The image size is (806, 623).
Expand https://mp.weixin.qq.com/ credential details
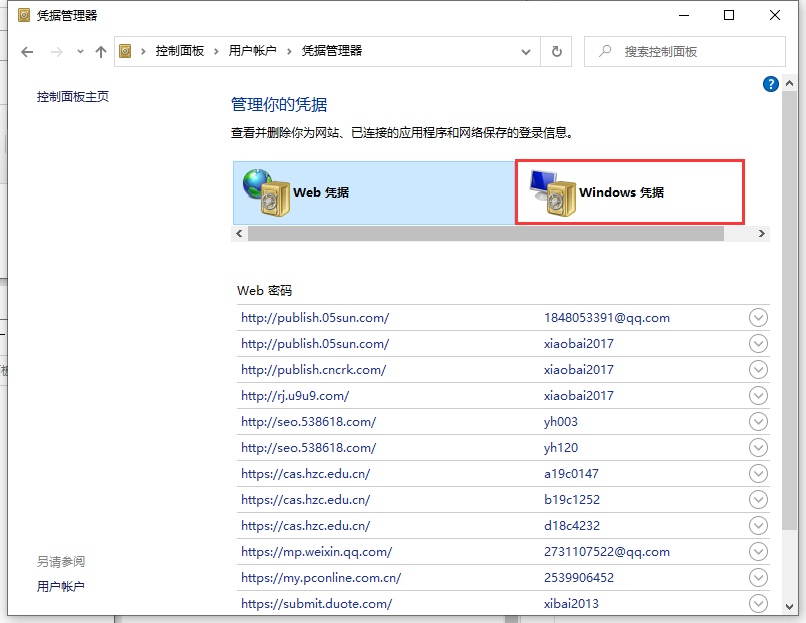pos(758,551)
